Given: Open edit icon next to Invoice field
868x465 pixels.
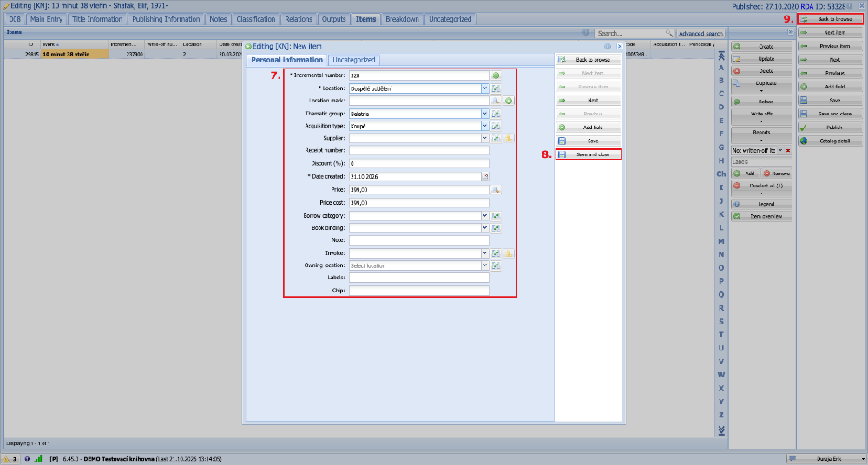Looking at the screenshot, I should tap(496, 253).
